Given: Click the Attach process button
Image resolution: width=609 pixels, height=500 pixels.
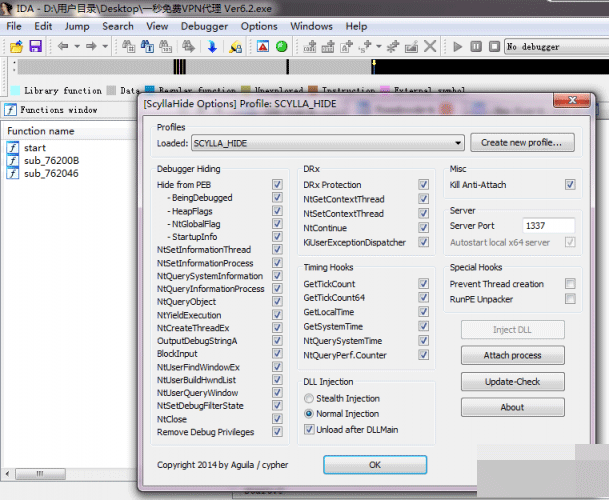Looking at the screenshot, I should [513, 355].
